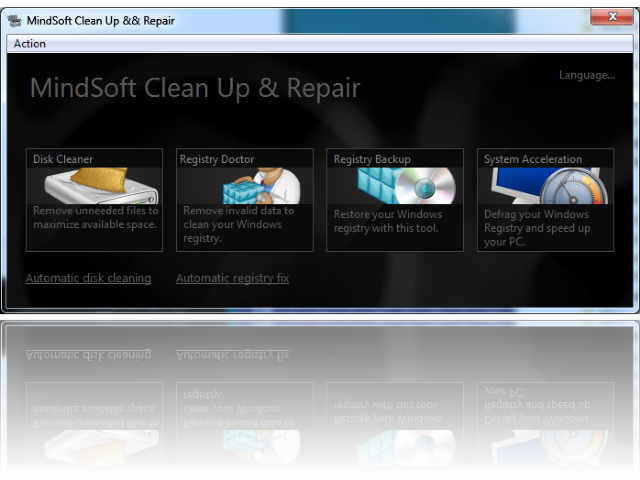Start Automatic disk cleaning
The image size is (640, 480).
click(x=89, y=278)
